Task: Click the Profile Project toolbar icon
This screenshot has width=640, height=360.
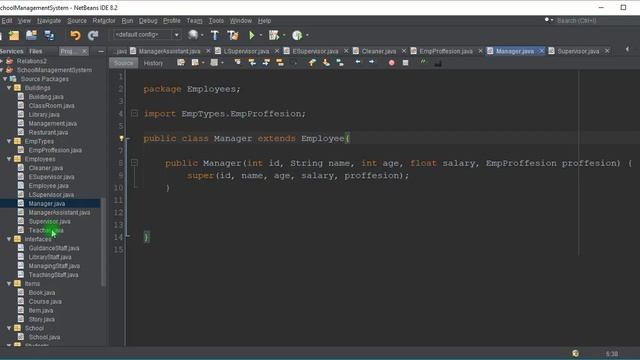Action: pos(297,36)
